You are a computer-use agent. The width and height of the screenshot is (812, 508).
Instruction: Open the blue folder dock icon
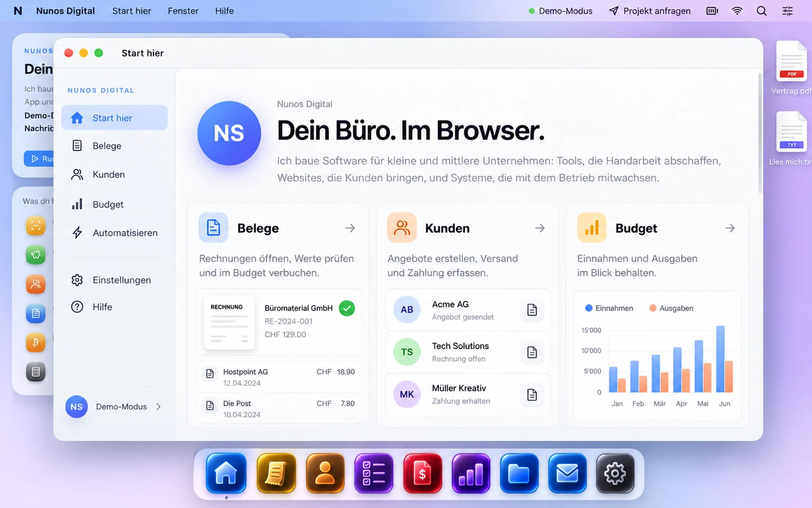(x=519, y=473)
